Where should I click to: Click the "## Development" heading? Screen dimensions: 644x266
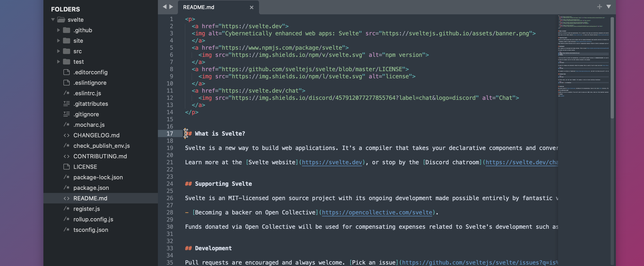coord(208,248)
